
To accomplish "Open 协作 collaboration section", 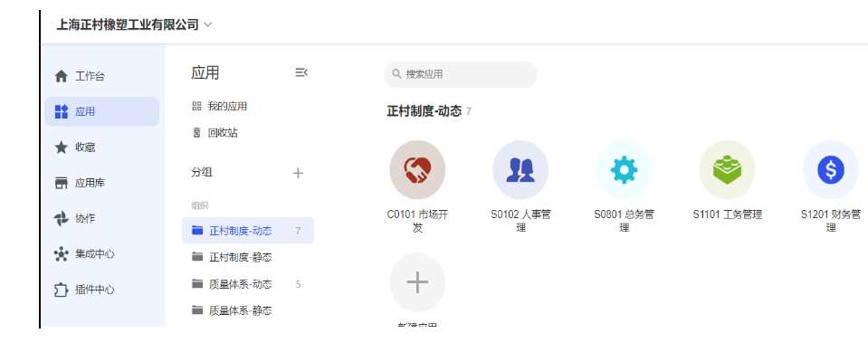I will pos(85,218).
